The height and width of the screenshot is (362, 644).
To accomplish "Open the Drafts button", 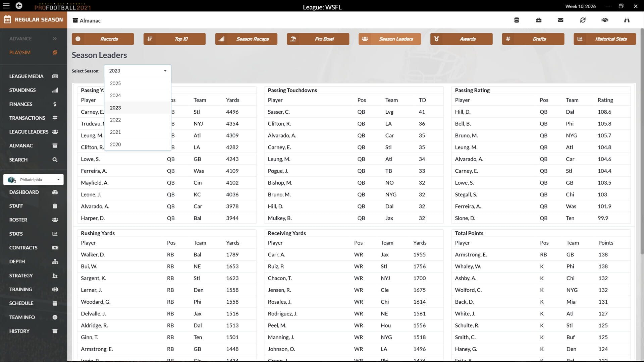I will (x=533, y=39).
